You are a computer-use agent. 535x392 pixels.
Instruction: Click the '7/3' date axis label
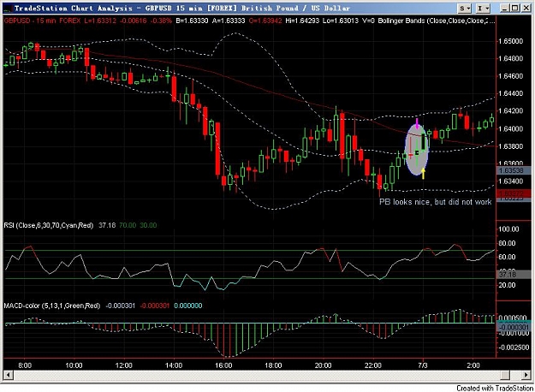pos(423,365)
